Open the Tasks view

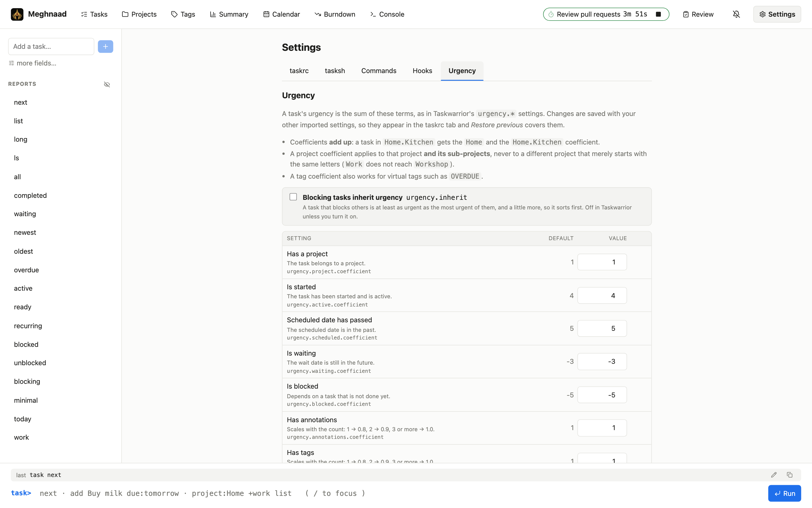(94, 14)
